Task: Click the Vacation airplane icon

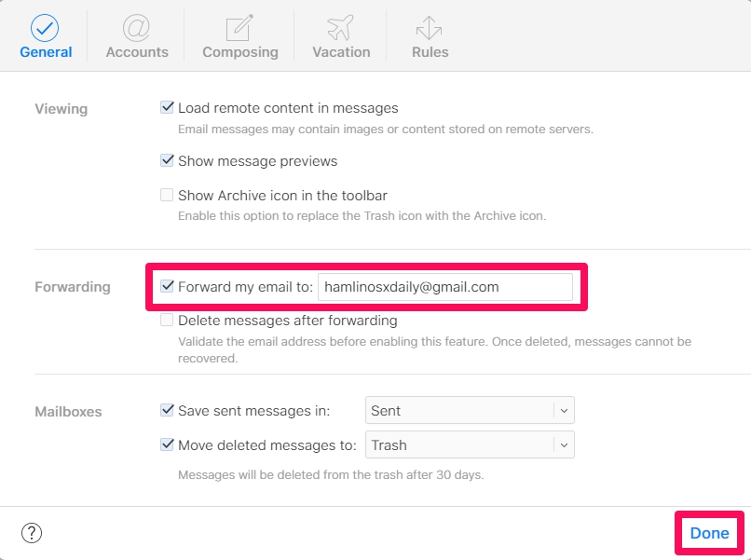Action: (x=340, y=27)
